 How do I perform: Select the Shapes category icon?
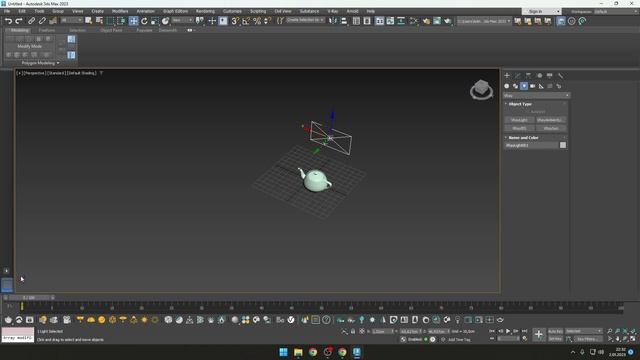515,86
